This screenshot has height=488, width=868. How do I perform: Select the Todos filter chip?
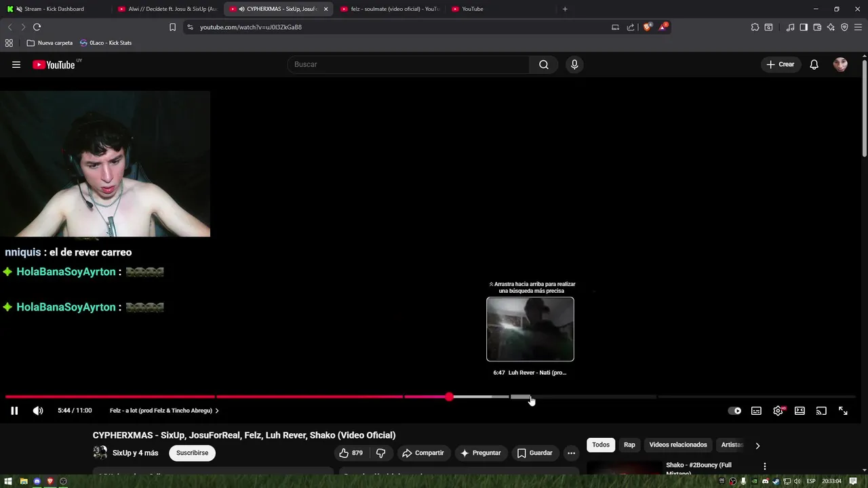(601, 445)
